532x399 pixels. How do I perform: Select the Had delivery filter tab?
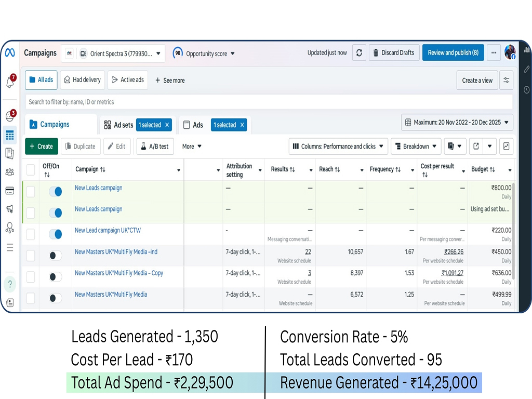pyautogui.click(x=83, y=80)
